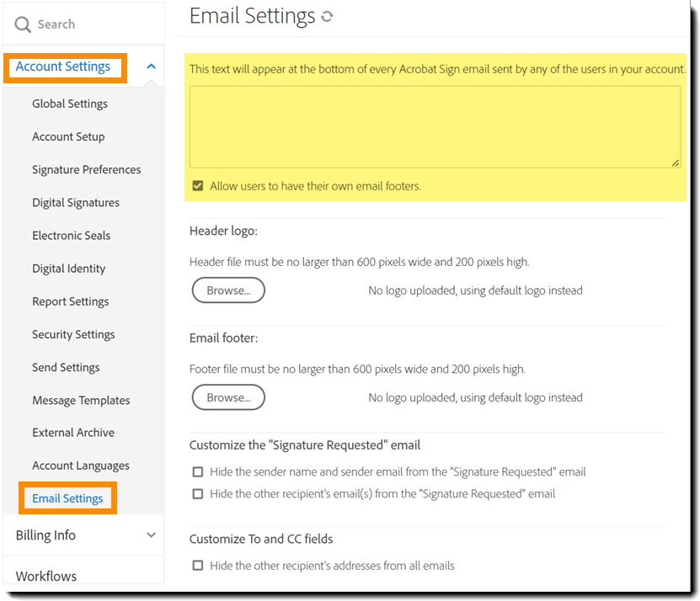Open Security Settings page
Image resolution: width=700 pixels, height=601 pixels.
[x=73, y=334]
